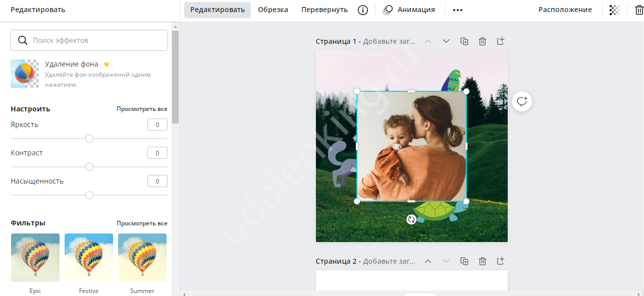Click the Поиск эффектов search field
Viewport: 644px width, 296px height.
click(89, 40)
